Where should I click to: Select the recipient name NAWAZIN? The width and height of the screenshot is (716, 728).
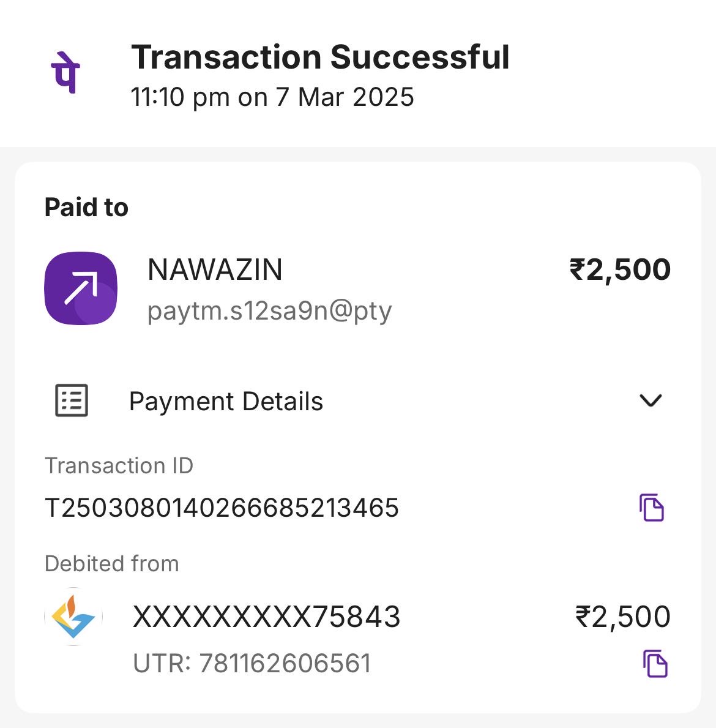point(215,270)
